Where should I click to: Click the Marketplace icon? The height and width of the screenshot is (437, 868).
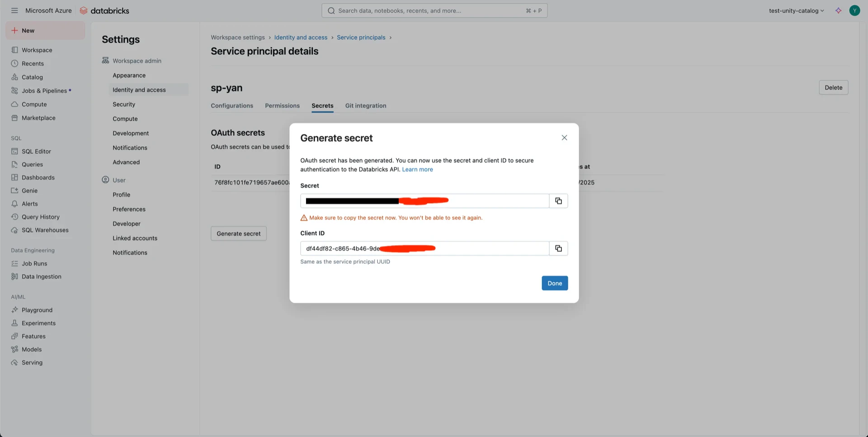(x=14, y=118)
